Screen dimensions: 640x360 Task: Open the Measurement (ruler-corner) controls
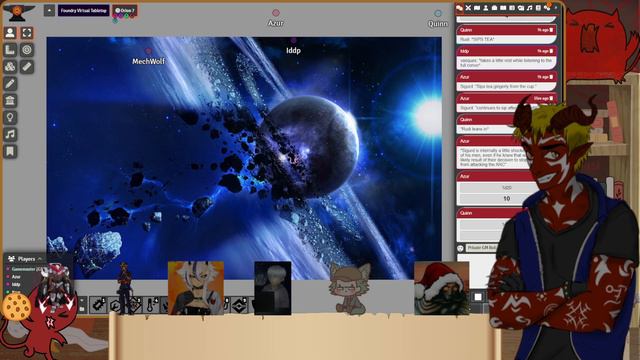[x=10, y=50]
